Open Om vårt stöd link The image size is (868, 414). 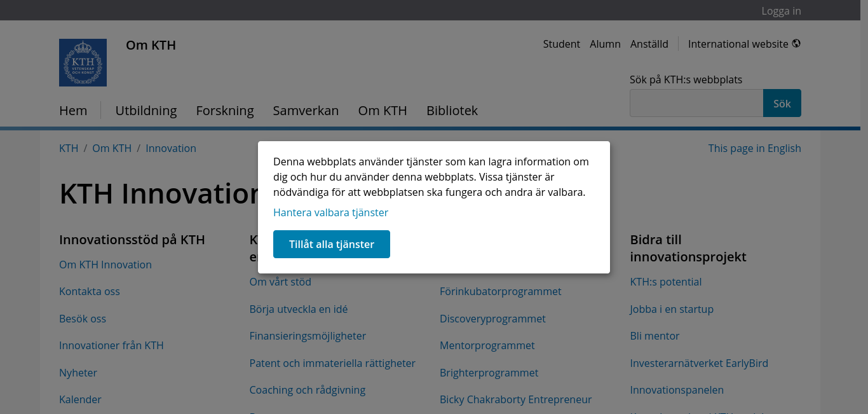280,282
